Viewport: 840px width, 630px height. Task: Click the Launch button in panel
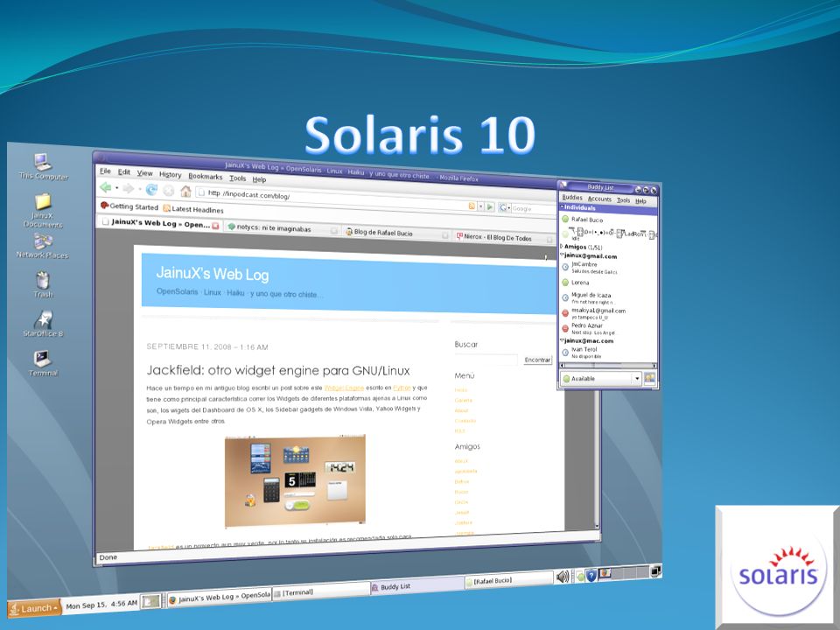(x=34, y=608)
